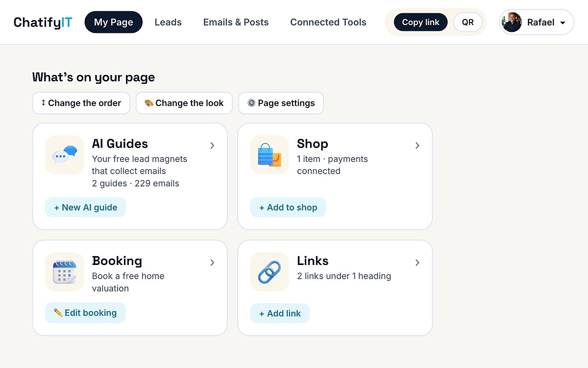The height and width of the screenshot is (368, 588).
Task: Click 'What's on your page' heading
Action: 94,77
